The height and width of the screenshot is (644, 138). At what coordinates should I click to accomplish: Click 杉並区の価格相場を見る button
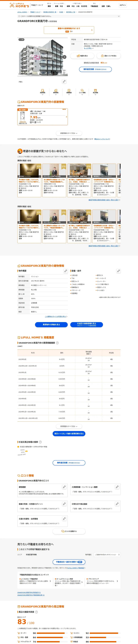tap(87, 324)
